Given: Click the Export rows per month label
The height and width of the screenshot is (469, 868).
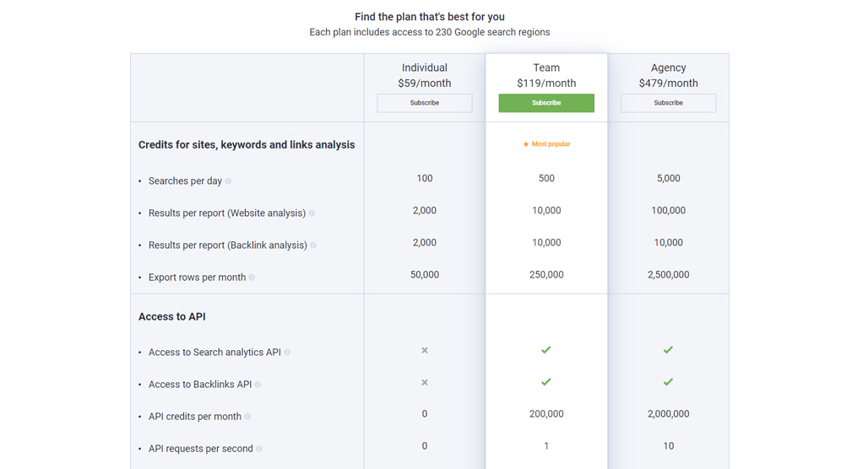Looking at the screenshot, I should (197, 277).
